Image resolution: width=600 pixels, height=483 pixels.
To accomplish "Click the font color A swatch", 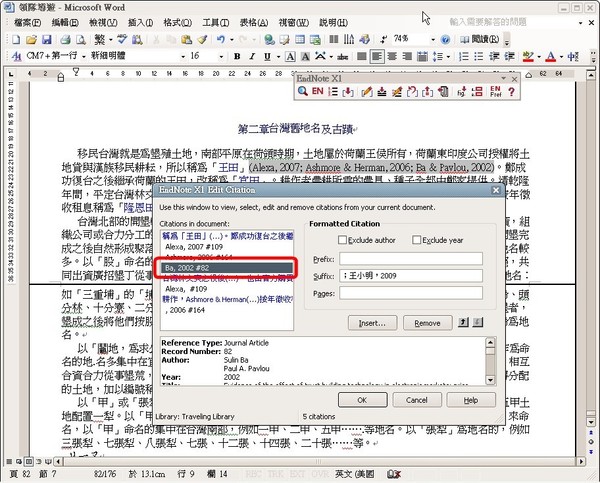I will pyautogui.click(x=551, y=57).
